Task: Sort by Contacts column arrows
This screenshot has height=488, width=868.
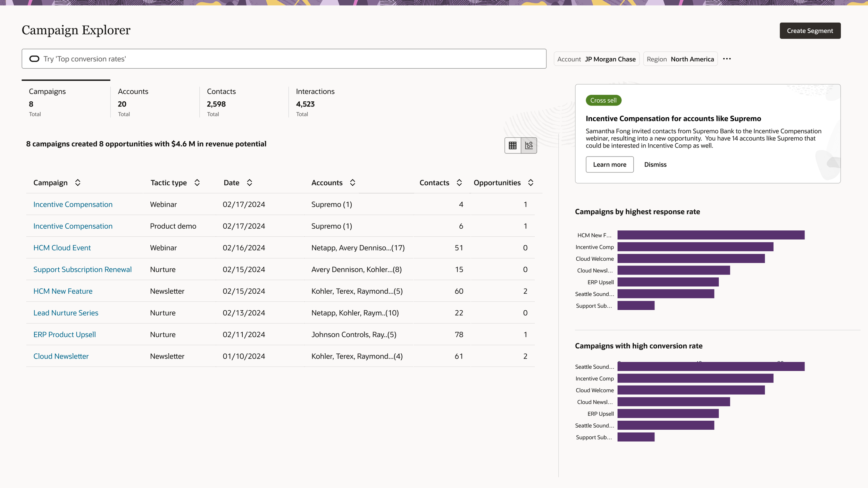Action: [x=459, y=183]
